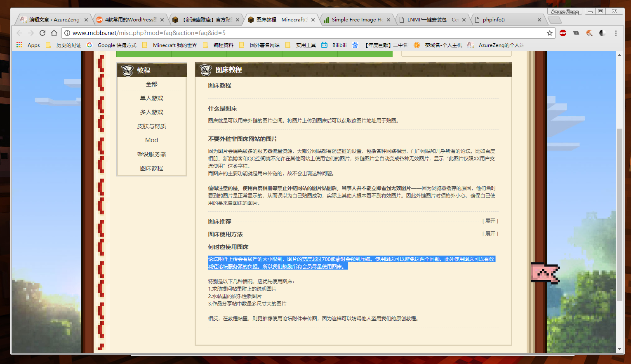Close the 4款常用的WordPress tab

162,20
